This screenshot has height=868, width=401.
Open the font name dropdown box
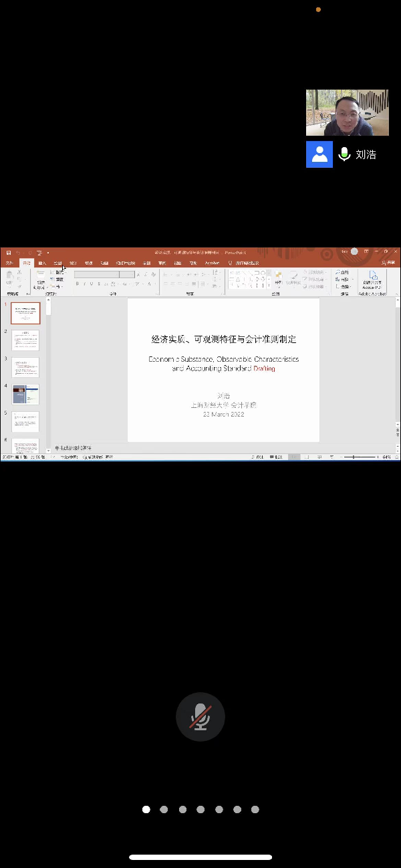coord(96,274)
